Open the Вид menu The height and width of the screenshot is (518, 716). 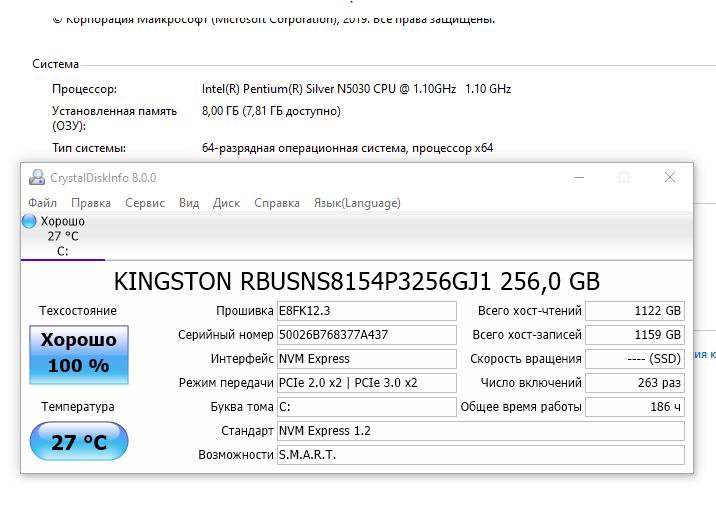click(x=189, y=203)
